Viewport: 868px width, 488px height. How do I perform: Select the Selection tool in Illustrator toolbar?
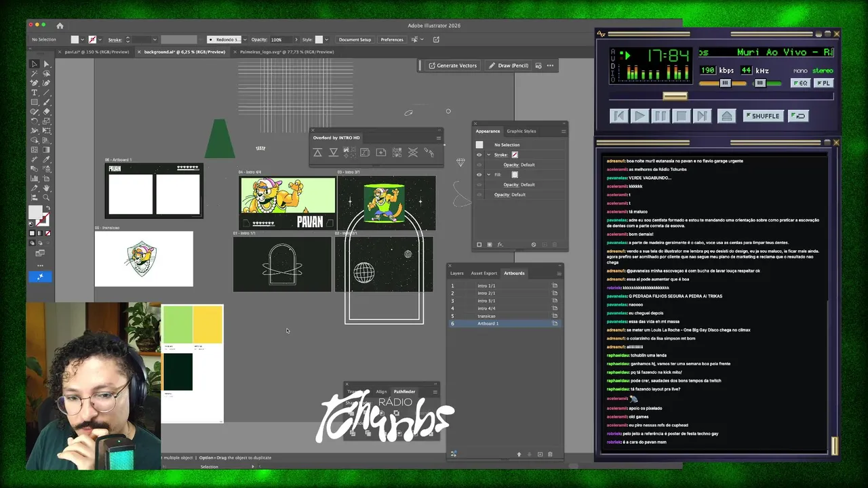point(34,64)
